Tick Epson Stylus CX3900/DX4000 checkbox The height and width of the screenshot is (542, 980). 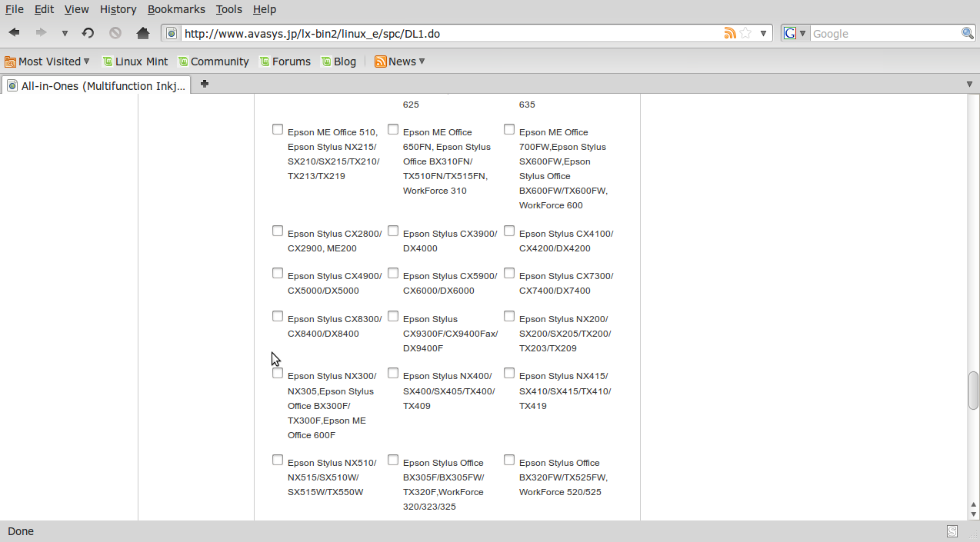click(x=393, y=231)
